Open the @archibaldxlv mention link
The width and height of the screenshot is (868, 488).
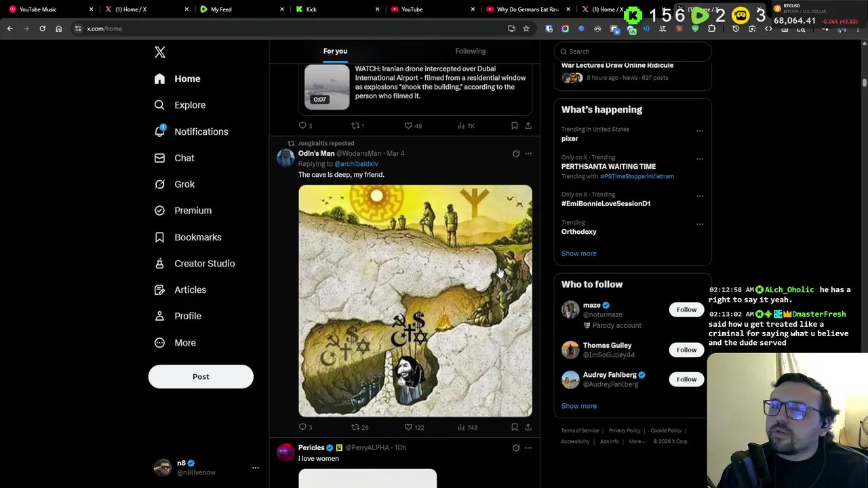tap(356, 164)
